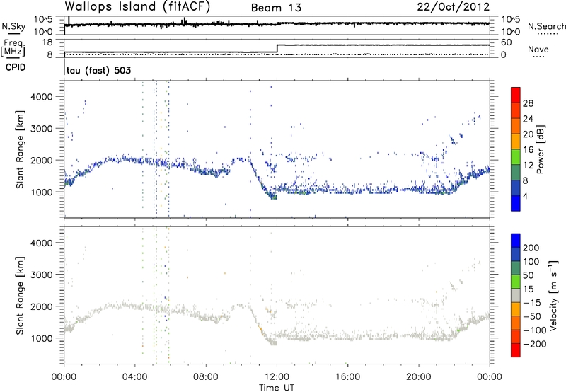
Task: Select the "Freq. [MHz]" axis label
Action: click(13, 48)
